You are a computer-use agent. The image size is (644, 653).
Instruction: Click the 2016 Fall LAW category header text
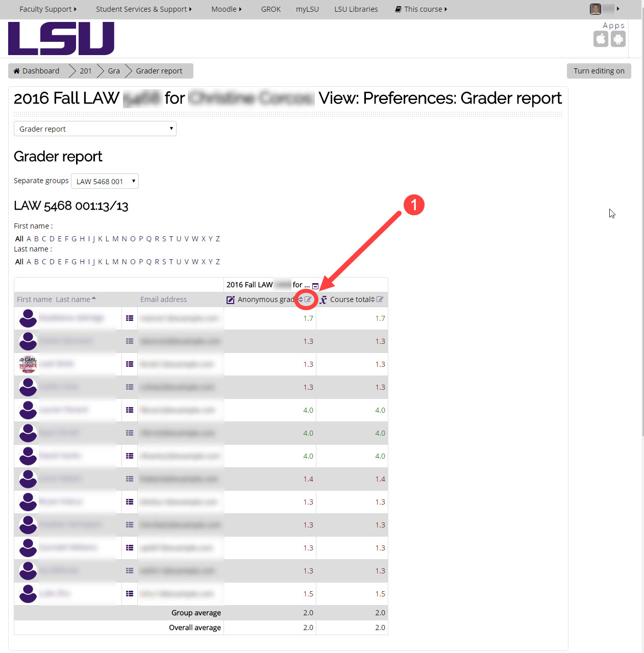tap(268, 285)
